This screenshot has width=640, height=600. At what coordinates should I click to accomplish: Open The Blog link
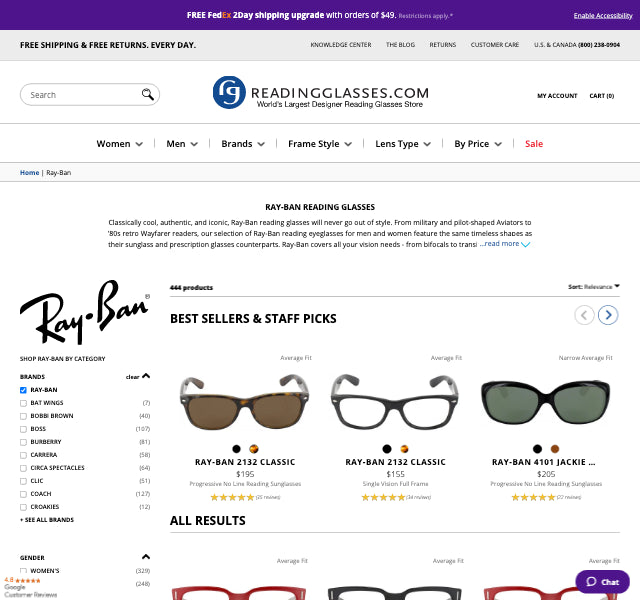pos(400,44)
